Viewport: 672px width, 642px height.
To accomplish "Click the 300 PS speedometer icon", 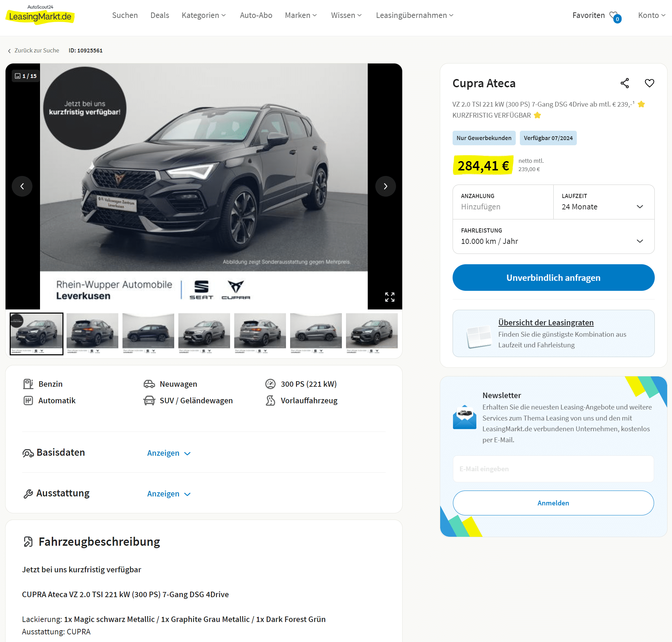I will tap(270, 384).
